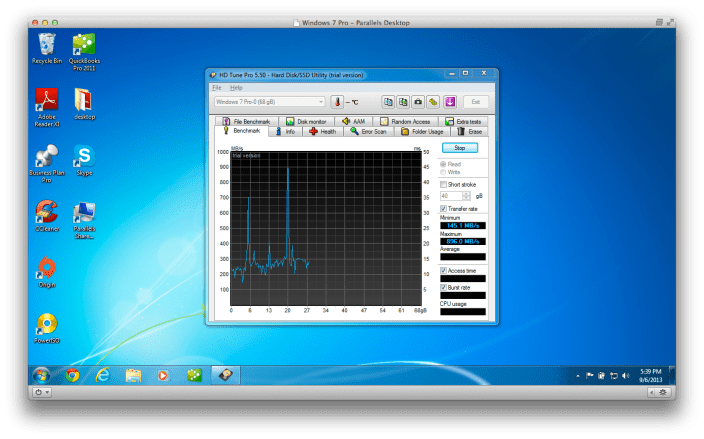Click the first copy-to-clipboard toolbar icon
Viewport: 704px width, 439px height.
388,102
